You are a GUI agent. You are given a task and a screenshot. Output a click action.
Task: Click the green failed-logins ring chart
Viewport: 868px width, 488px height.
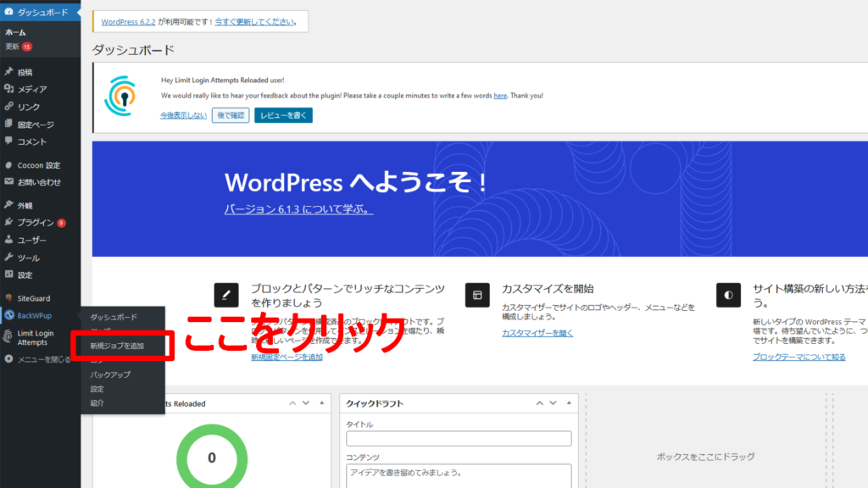pos(212,457)
